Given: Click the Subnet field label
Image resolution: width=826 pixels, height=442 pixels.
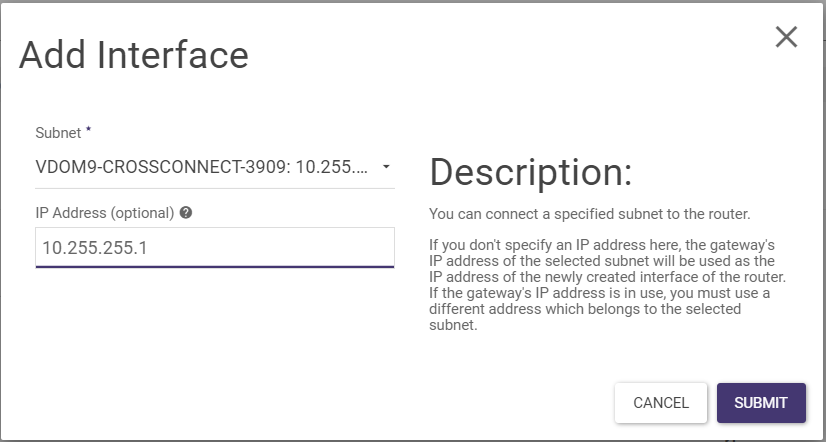Looking at the screenshot, I should (59, 132).
